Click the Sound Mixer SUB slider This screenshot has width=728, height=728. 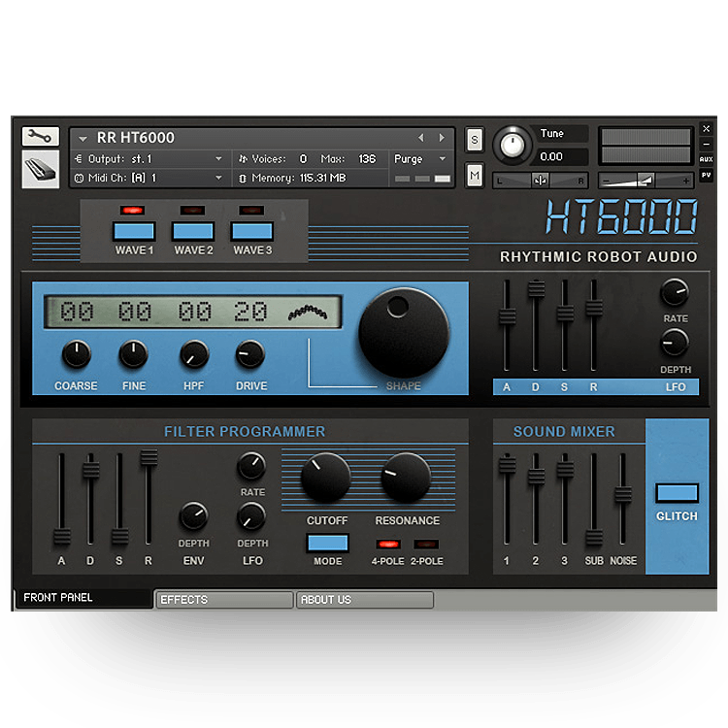[594, 538]
